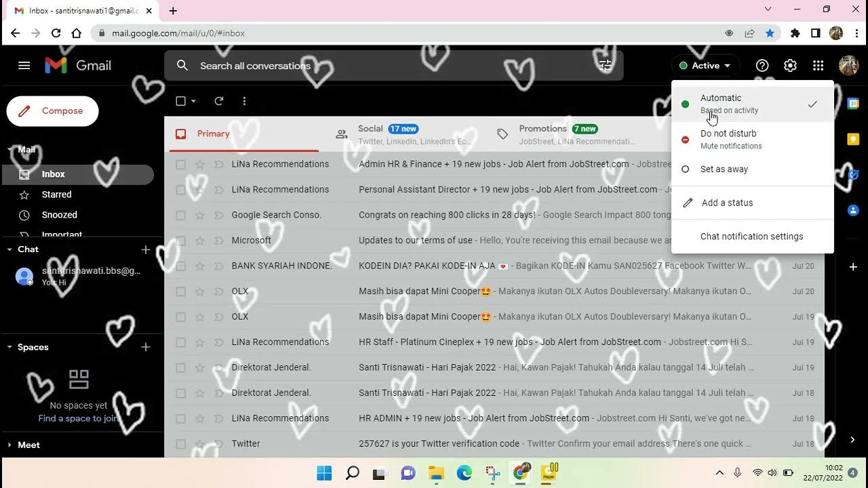Open the main menu hamburger icon
Image resolution: width=868 pixels, height=488 pixels.
(x=24, y=66)
